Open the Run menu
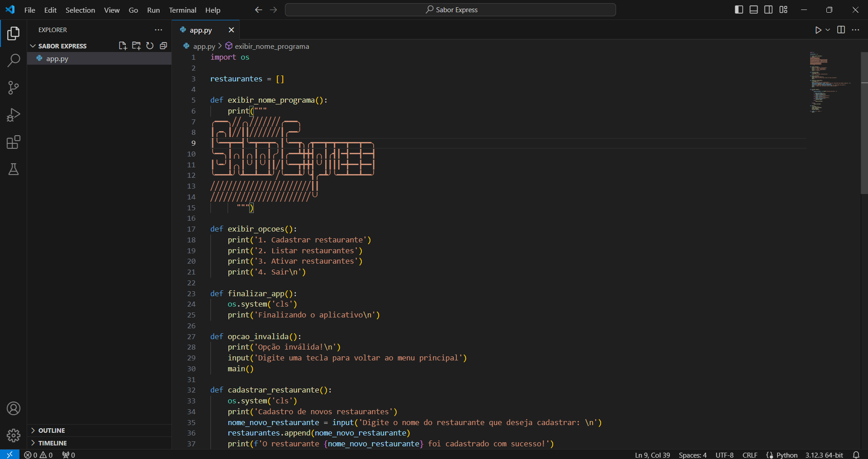Screen dimensions: 868x459 click(153, 10)
